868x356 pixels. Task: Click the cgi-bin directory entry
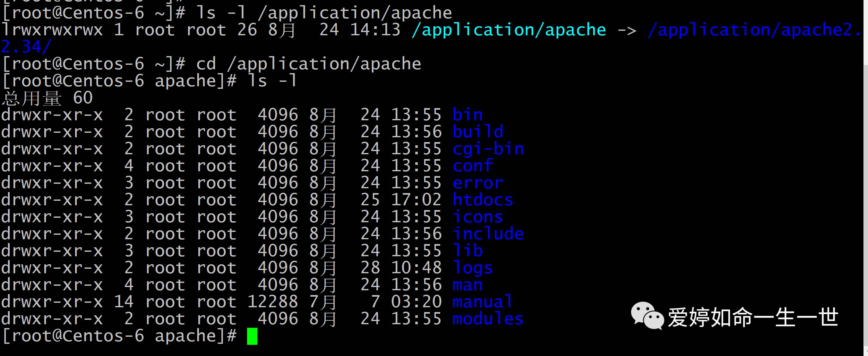point(488,149)
